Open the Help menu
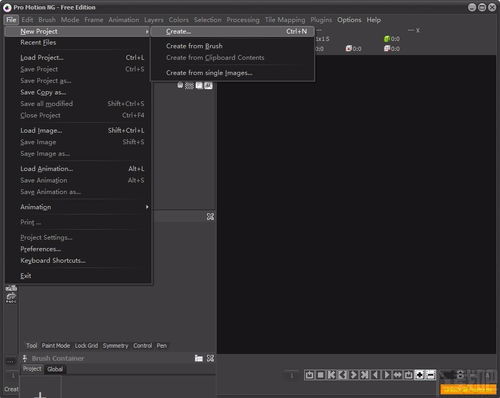This screenshot has height=398, width=500. pyautogui.click(x=374, y=20)
